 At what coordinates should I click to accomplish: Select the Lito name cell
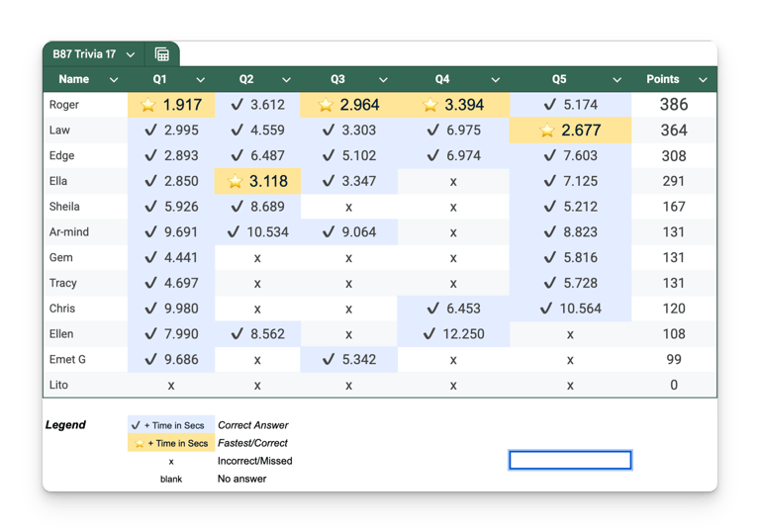(x=85, y=385)
